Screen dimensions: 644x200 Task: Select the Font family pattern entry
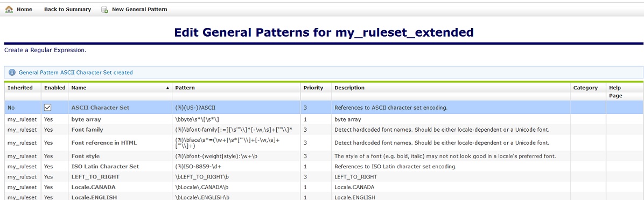87,130
